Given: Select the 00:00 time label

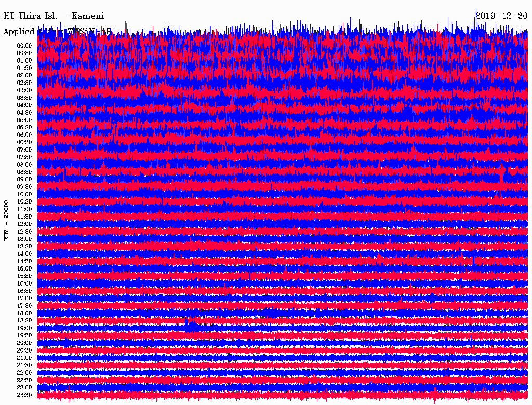Looking at the screenshot, I should pyautogui.click(x=24, y=46).
